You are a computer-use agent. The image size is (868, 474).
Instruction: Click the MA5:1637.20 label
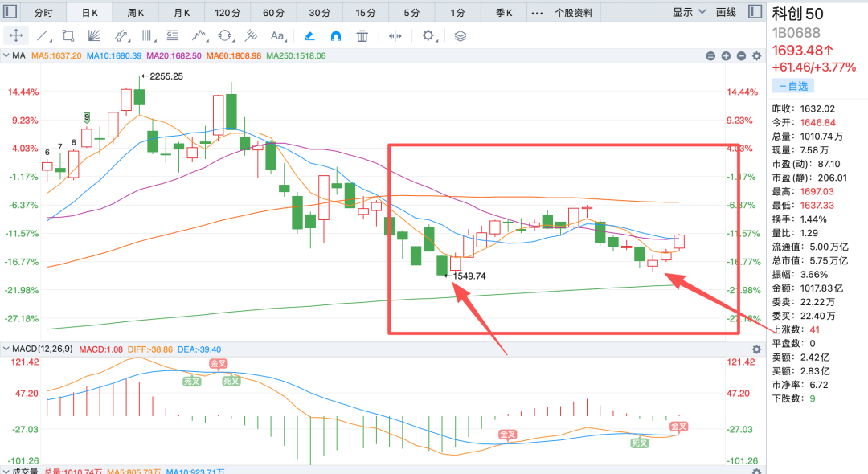click(56, 56)
